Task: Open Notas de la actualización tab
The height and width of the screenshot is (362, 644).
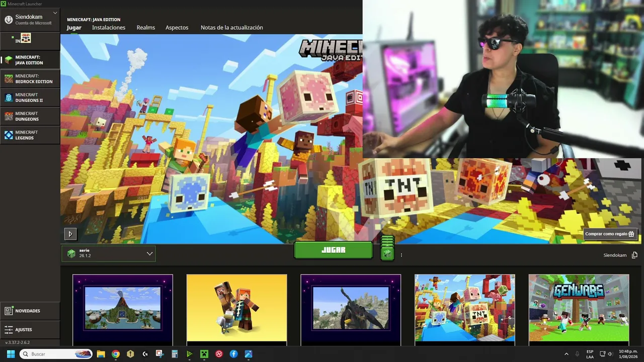Action: [x=232, y=28]
